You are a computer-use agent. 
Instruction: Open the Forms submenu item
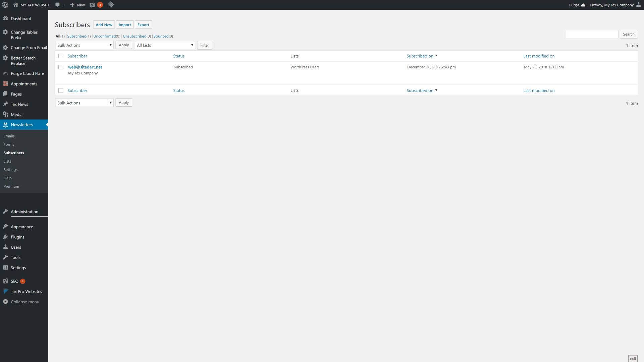click(x=9, y=144)
